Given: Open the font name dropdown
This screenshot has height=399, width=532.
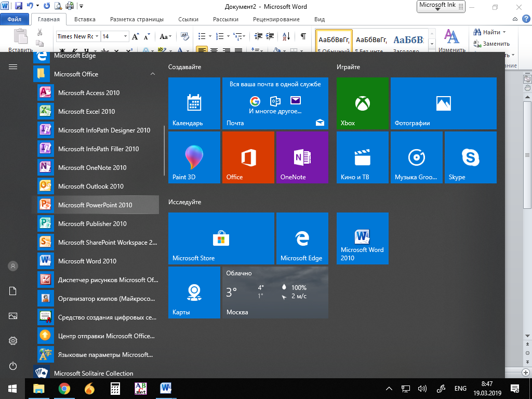Looking at the screenshot, I should click(x=97, y=36).
